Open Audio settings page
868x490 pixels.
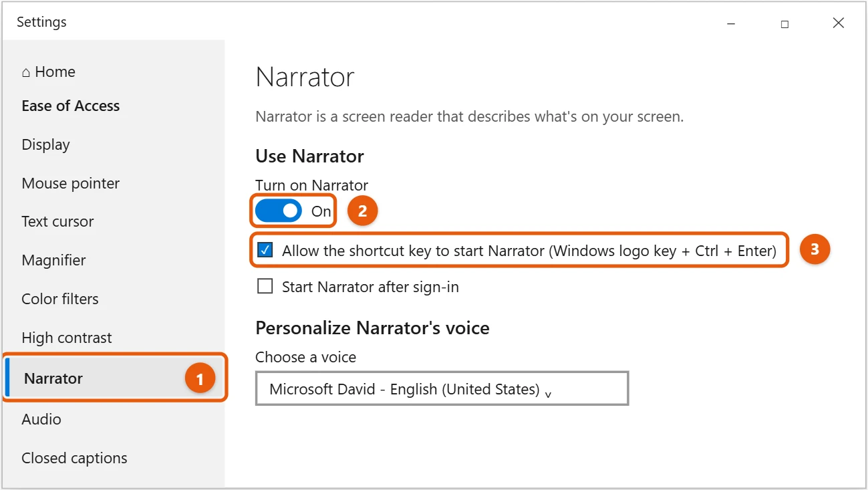point(41,419)
